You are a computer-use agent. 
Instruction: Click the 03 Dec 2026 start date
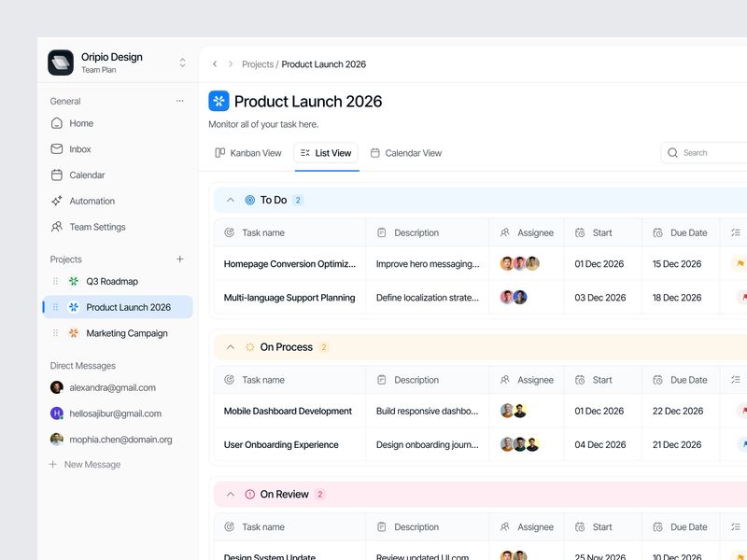pyautogui.click(x=600, y=298)
